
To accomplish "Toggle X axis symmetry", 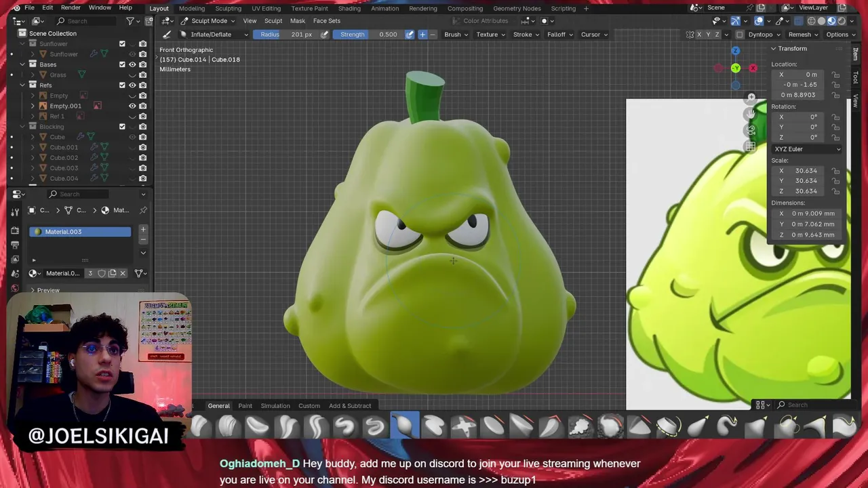I will pyautogui.click(x=700, y=35).
